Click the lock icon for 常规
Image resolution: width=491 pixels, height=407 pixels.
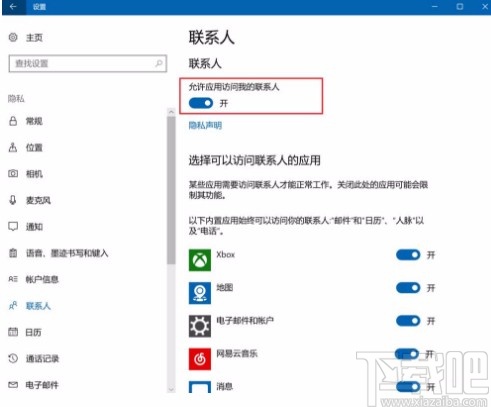(x=13, y=121)
